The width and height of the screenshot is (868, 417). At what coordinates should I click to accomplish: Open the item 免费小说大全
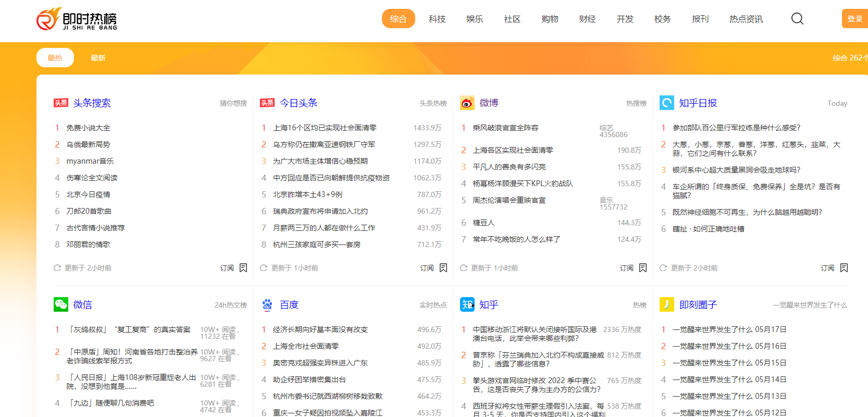click(x=88, y=128)
